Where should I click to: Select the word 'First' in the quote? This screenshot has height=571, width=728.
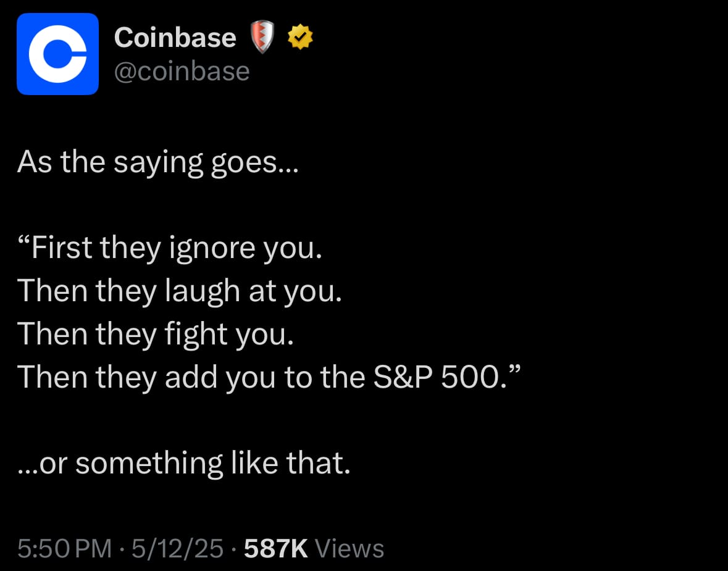[62, 248]
